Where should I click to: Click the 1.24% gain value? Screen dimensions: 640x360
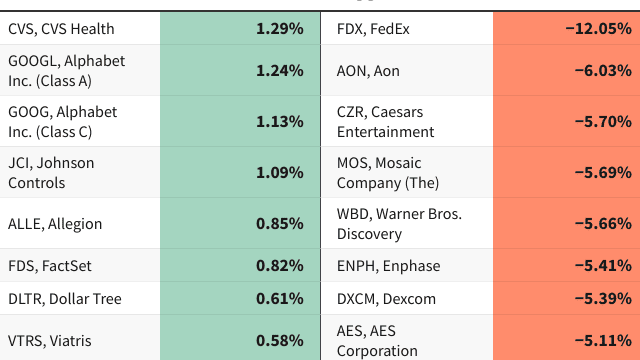click(280, 71)
